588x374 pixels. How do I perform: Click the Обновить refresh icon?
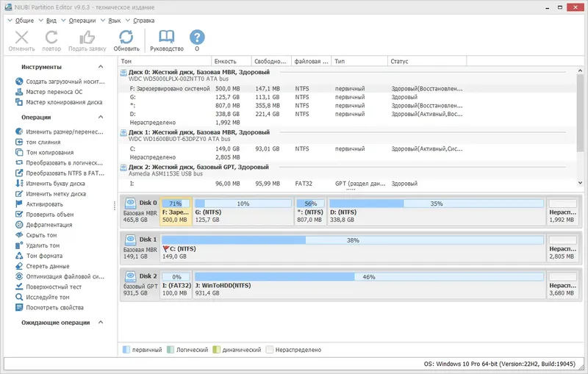(x=126, y=37)
